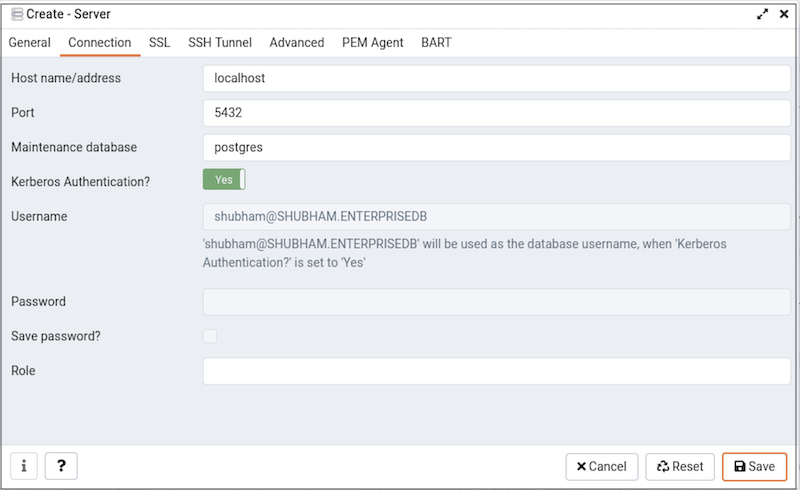
Task: Click the Port input field
Action: (x=496, y=113)
